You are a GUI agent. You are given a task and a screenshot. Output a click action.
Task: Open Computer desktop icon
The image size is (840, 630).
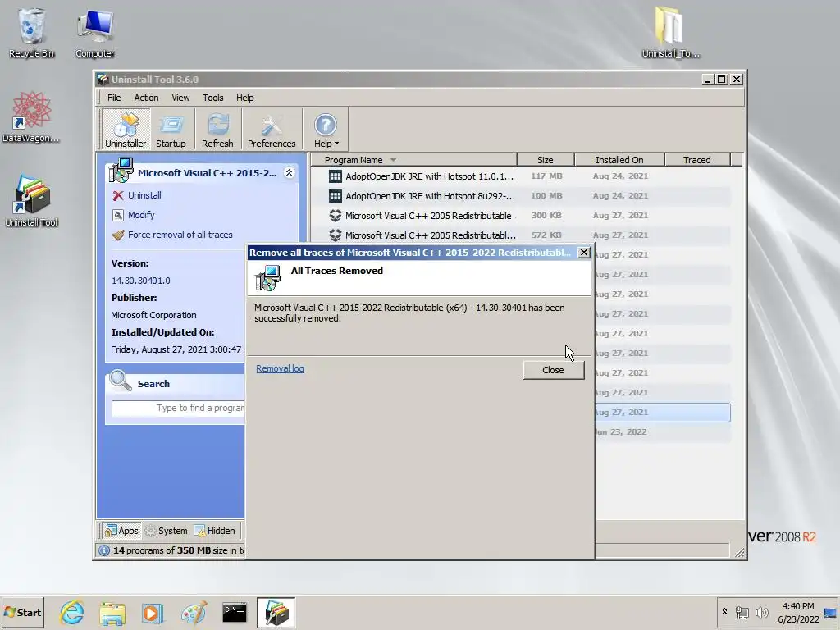tap(95, 33)
